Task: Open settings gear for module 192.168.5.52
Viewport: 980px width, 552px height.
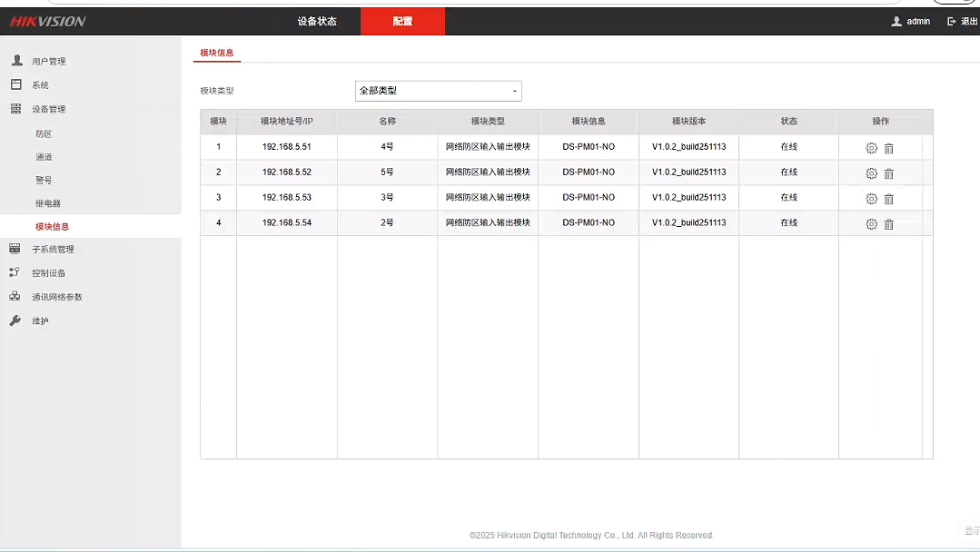Action: pyautogui.click(x=871, y=173)
